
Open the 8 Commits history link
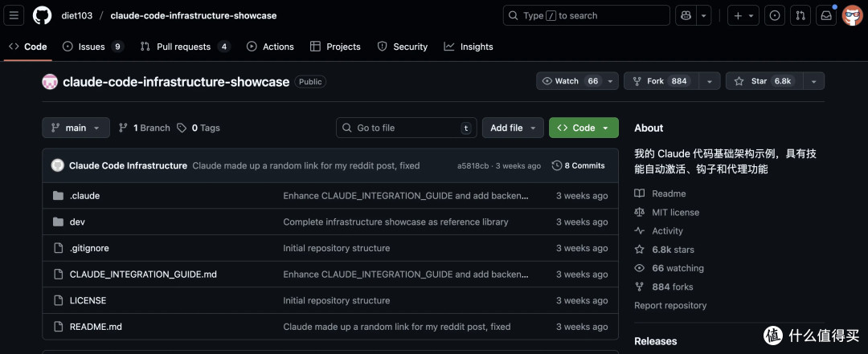pos(579,165)
